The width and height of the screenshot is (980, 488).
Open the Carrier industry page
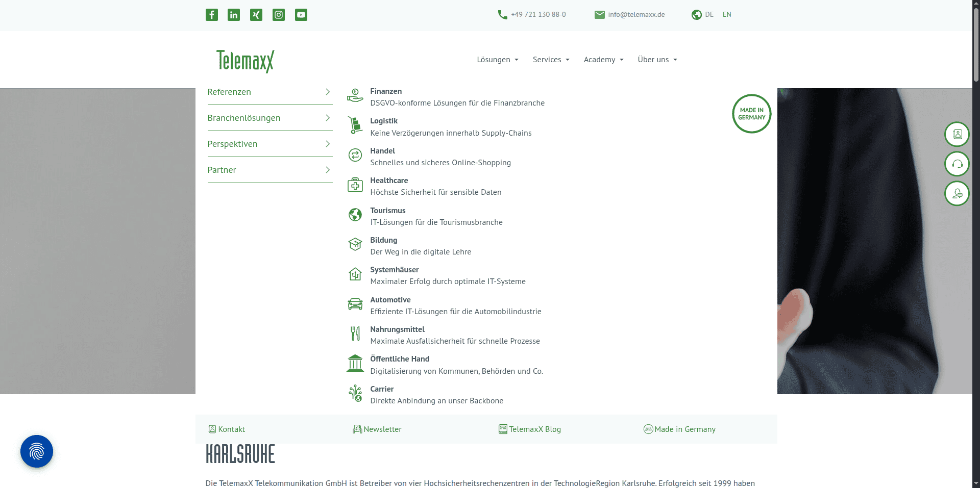click(x=382, y=389)
